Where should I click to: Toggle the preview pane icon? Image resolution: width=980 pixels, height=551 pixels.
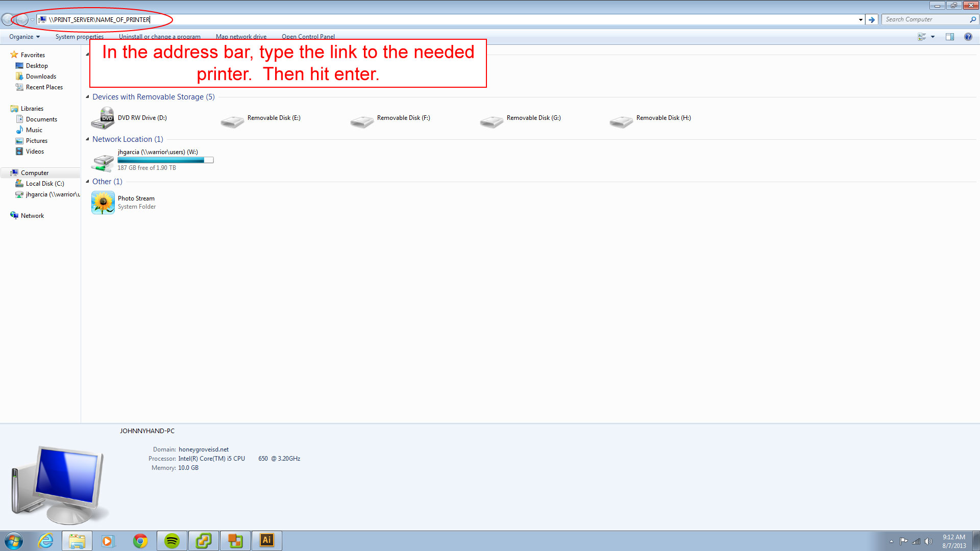point(950,37)
